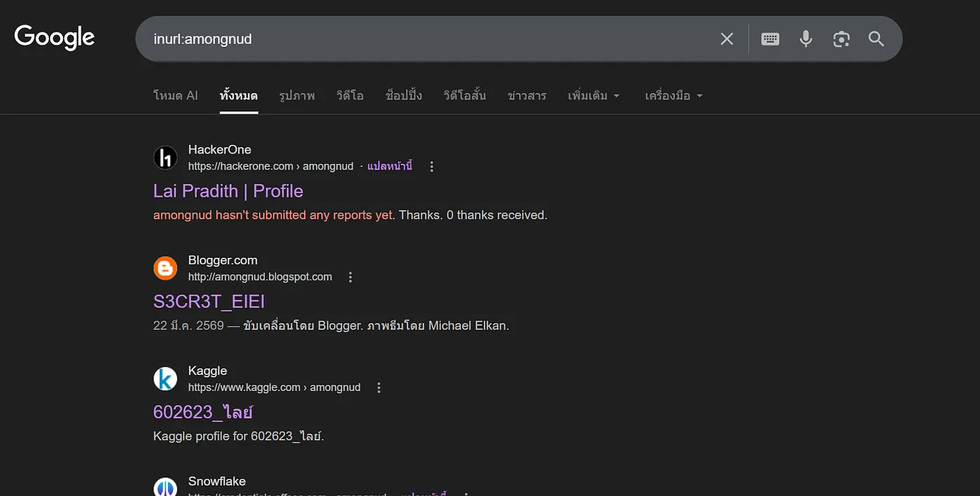Viewport: 980px width, 496px height.
Task: Click the Blogger snippet mentioning Michael Elkan
Action: point(331,326)
